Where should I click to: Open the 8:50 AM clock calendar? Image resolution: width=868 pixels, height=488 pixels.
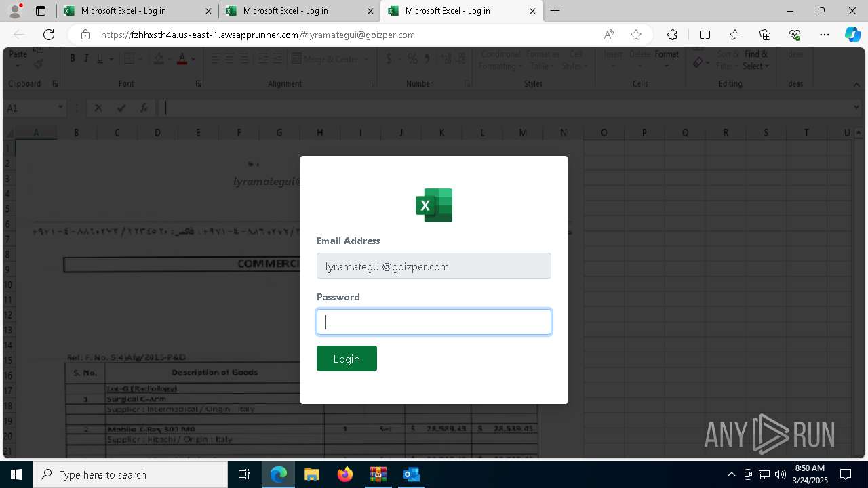[810, 474]
